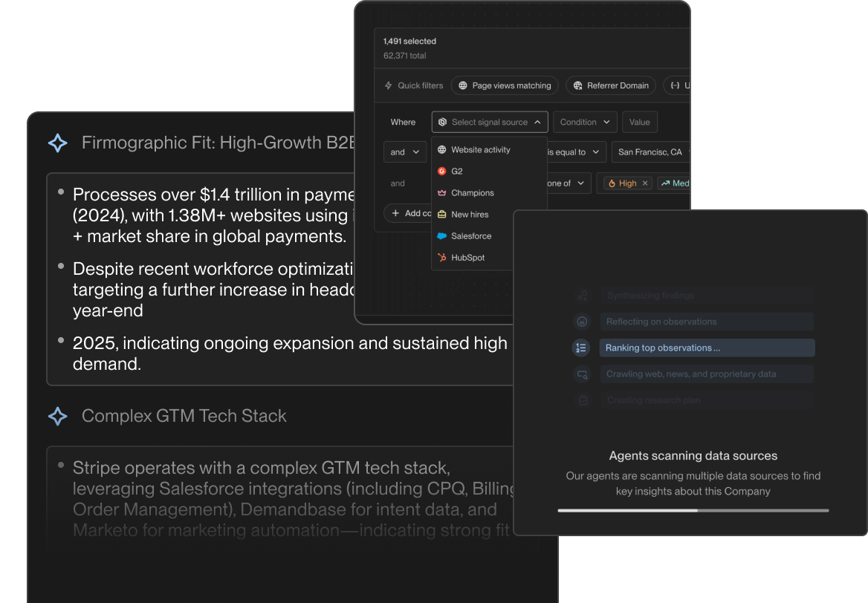Click the sparkle icon beside Complex GTM Tech Stack
The image size is (868, 603).
pos(57,416)
